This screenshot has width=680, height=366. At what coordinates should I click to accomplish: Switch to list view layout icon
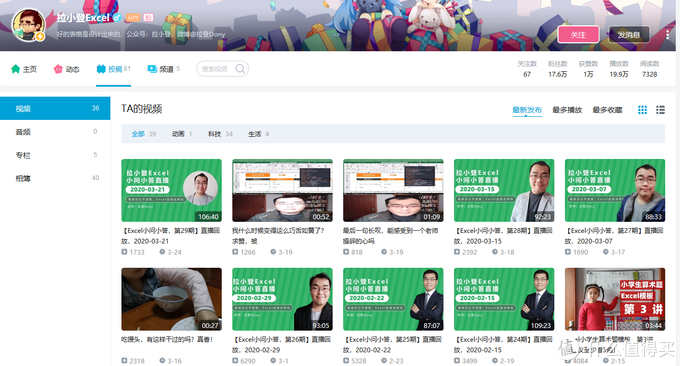tap(660, 110)
